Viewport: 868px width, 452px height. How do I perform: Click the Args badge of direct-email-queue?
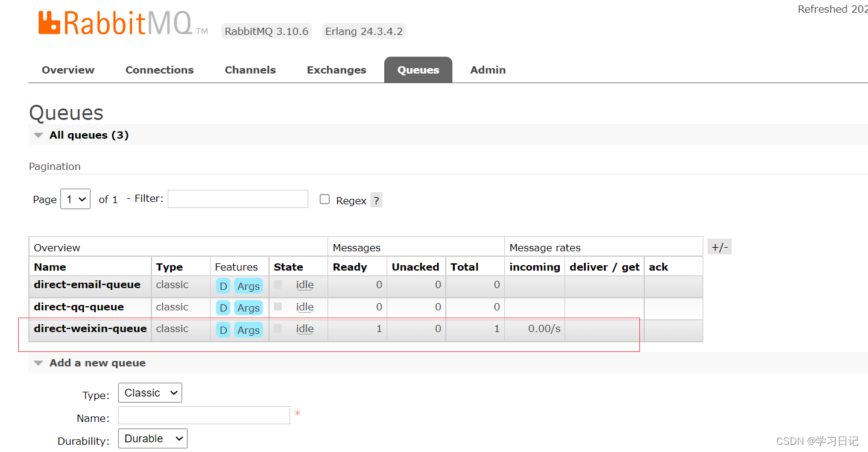249,286
